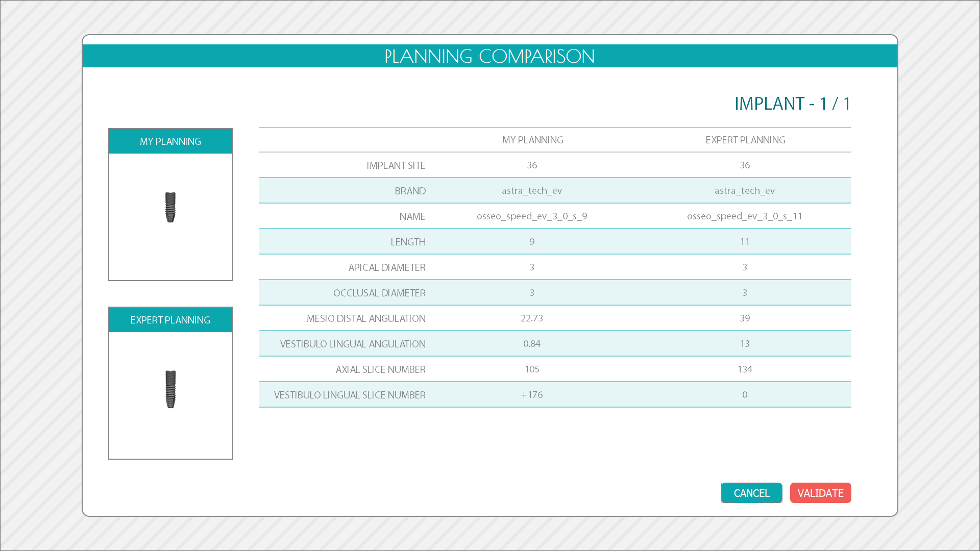Click the Length row label
Screen dimensions: 980x551
pyautogui.click(x=408, y=242)
